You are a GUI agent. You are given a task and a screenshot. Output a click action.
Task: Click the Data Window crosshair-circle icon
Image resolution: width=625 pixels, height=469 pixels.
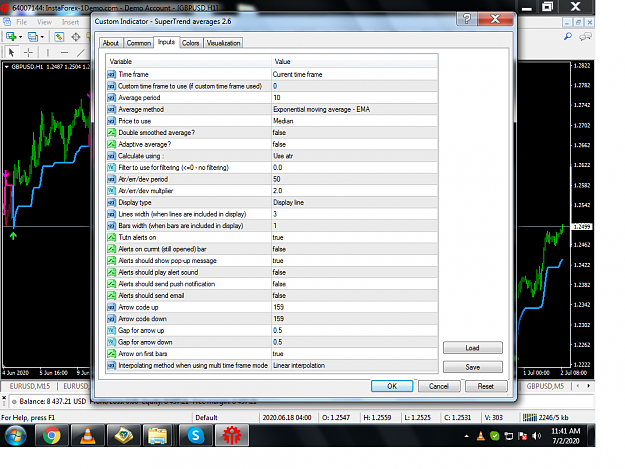pyautogui.click(x=76, y=37)
